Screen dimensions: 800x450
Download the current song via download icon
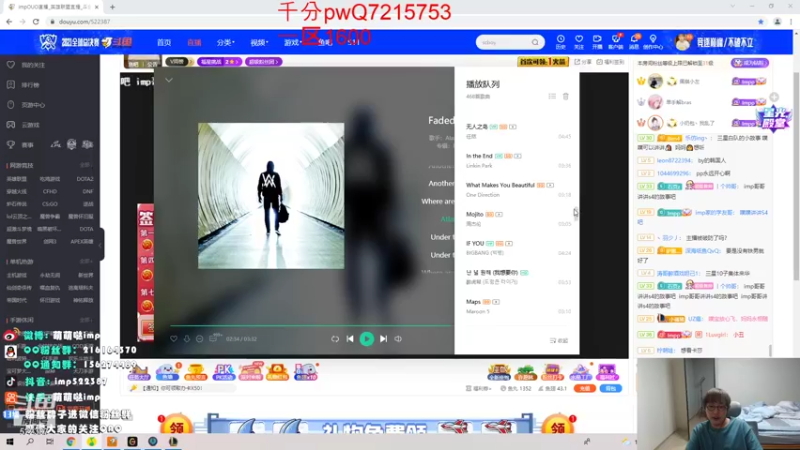pyautogui.click(x=187, y=339)
